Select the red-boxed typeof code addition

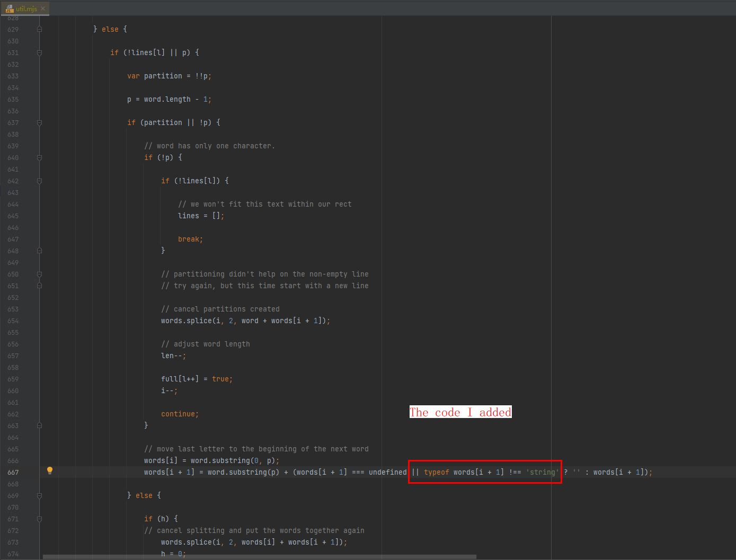click(x=484, y=472)
